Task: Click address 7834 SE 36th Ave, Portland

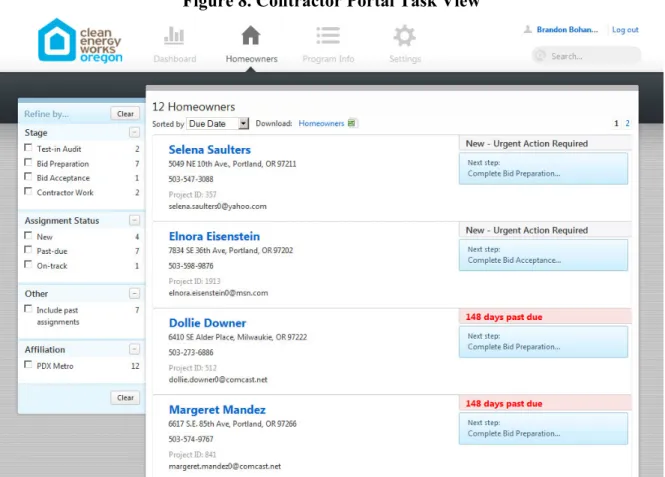Action: pos(231,251)
